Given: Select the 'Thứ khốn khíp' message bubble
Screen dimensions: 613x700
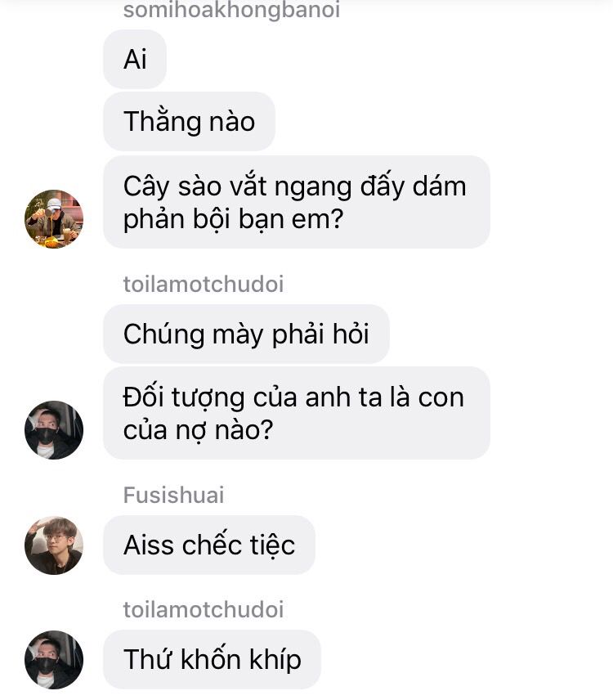Looking at the screenshot, I should (x=212, y=659).
